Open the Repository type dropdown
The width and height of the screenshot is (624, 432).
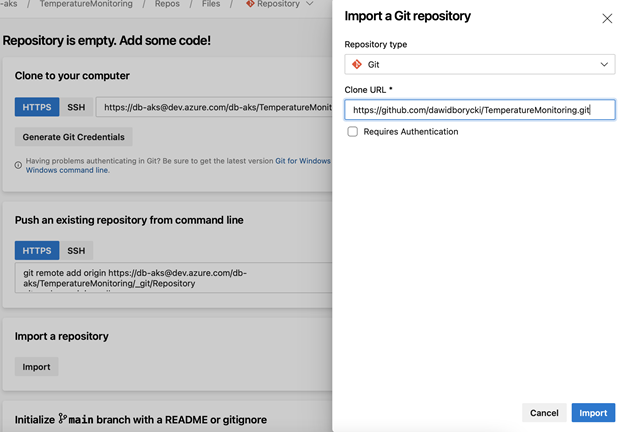coord(480,64)
